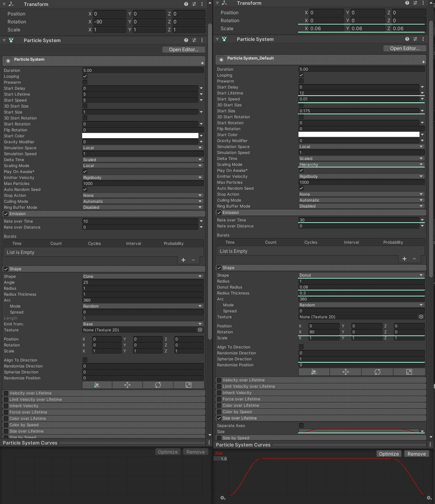Click plus icon on left Particle System header
Viewport: 435px width, 504px height.
pos(202,63)
